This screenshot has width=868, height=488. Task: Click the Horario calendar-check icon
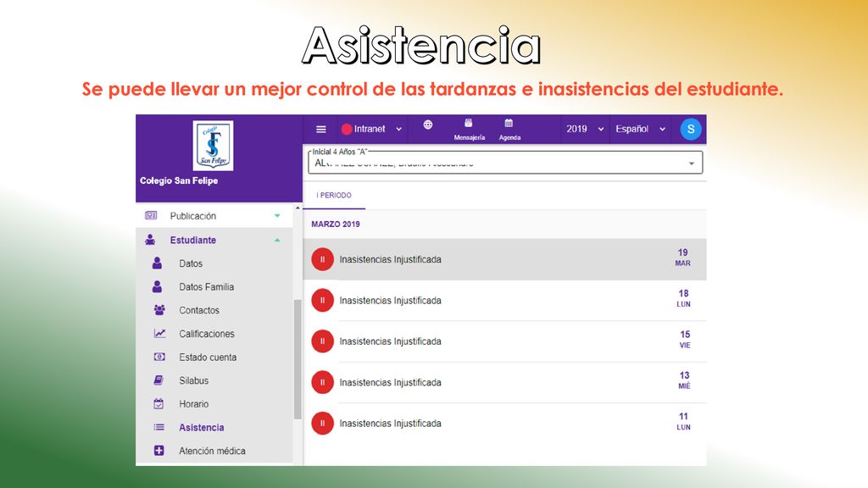(x=159, y=404)
